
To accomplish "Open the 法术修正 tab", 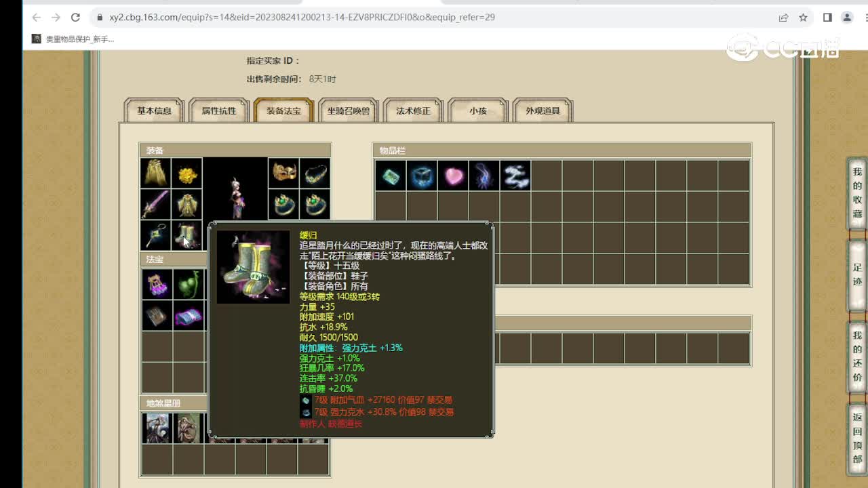I will (x=413, y=110).
